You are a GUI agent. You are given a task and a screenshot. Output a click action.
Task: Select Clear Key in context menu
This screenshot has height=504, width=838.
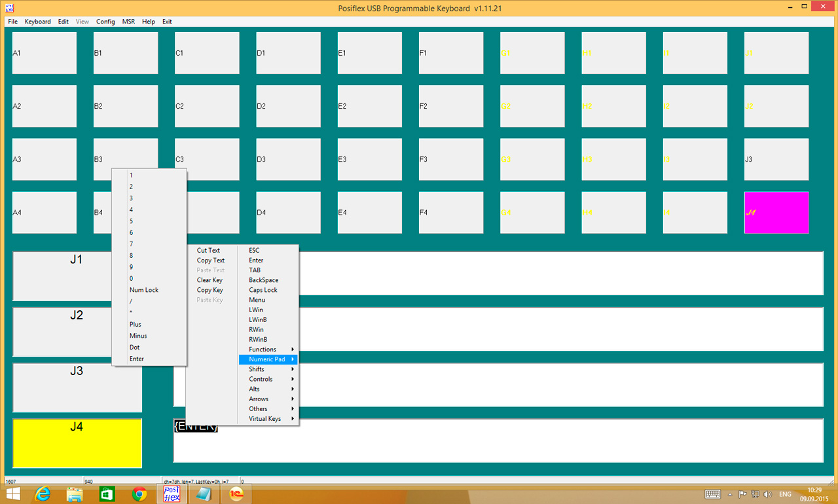pos(209,280)
